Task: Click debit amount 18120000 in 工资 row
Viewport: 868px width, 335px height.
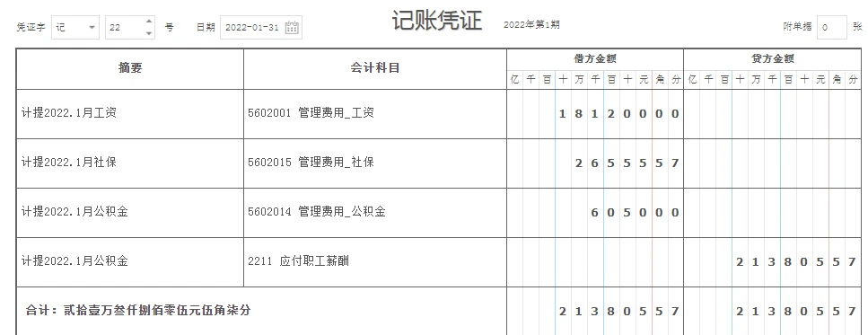Action: [x=595, y=114]
